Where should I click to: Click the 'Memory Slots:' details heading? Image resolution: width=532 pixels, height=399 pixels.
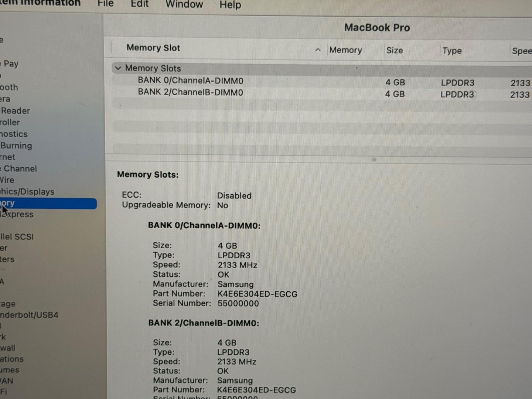(148, 174)
